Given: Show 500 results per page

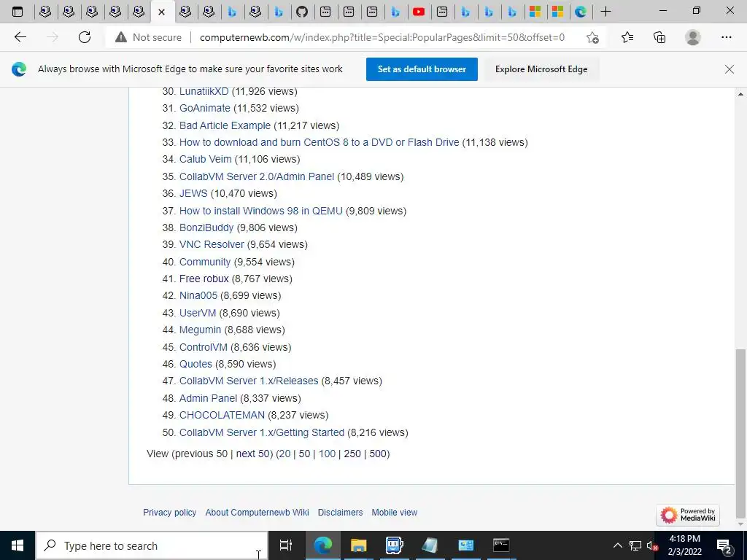Looking at the screenshot, I should [378, 454].
